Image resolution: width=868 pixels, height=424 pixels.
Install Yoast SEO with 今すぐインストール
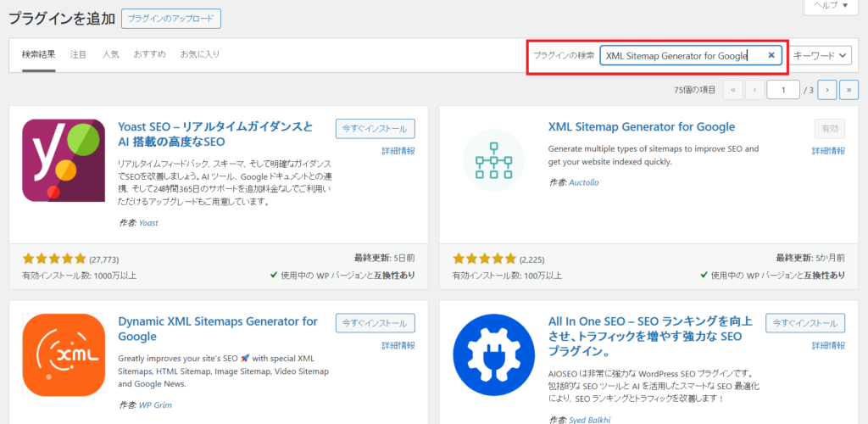point(375,129)
